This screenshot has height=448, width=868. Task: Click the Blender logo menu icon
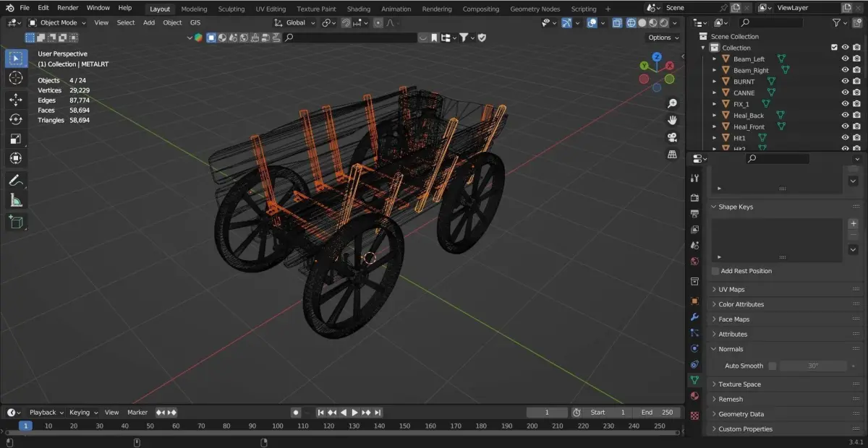pyautogui.click(x=9, y=8)
